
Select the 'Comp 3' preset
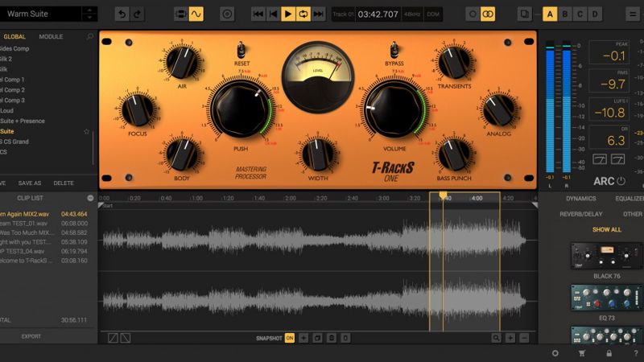12,100
